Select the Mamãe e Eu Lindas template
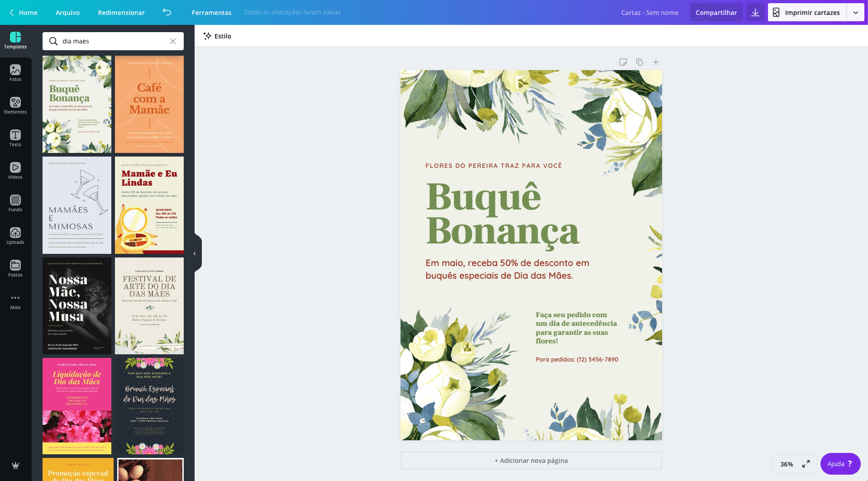Image resolution: width=868 pixels, height=481 pixels. pyautogui.click(x=149, y=205)
